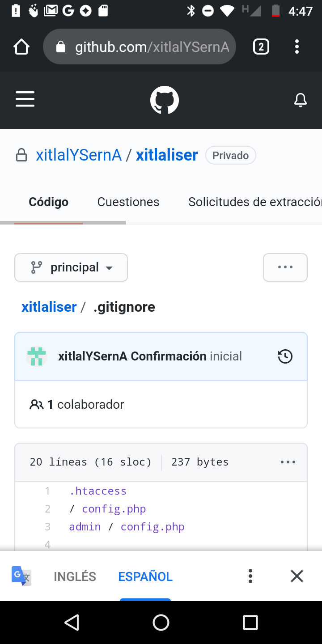Select INGLÉS in the translation bar

point(75,576)
